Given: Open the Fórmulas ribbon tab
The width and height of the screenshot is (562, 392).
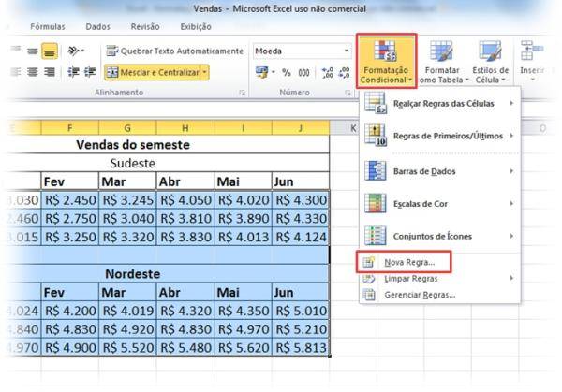Looking at the screenshot, I should pyautogui.click(x=48, y=27).
